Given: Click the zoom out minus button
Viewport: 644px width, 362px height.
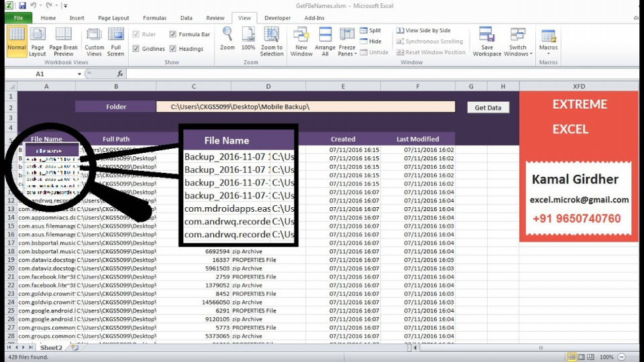Looking at the screenshot, I should (621, 357).
